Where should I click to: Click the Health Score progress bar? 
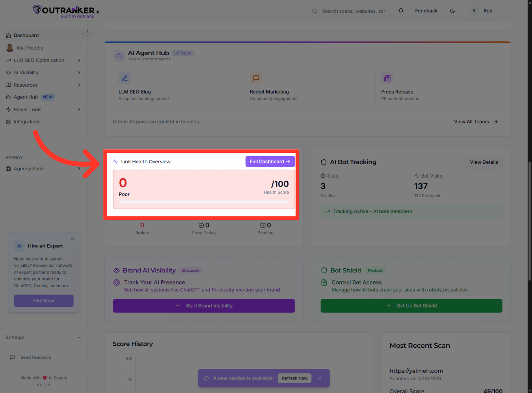click(x=204, y=201)
